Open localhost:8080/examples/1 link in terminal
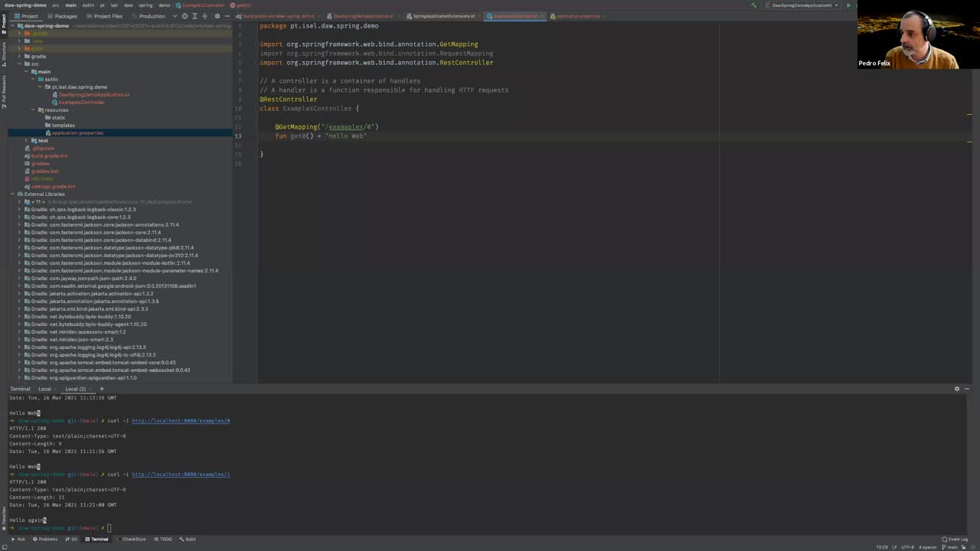The width and height of the screenshot is (980, 551). pyautogui.click(x=181, y=474)
